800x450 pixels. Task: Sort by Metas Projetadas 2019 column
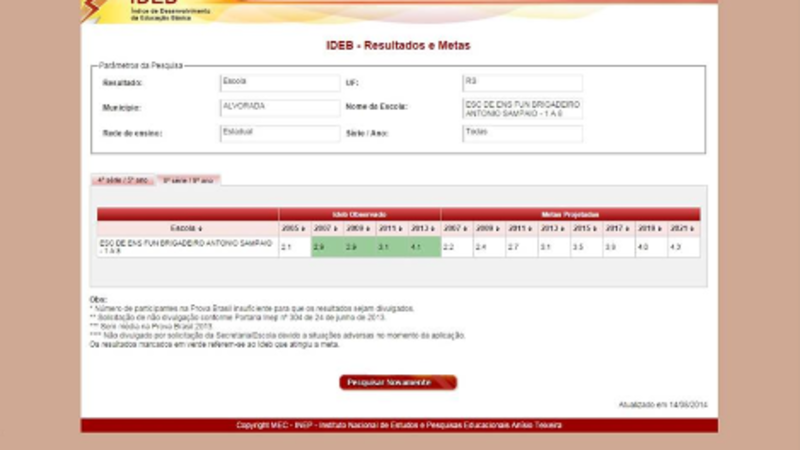(651, 228)
